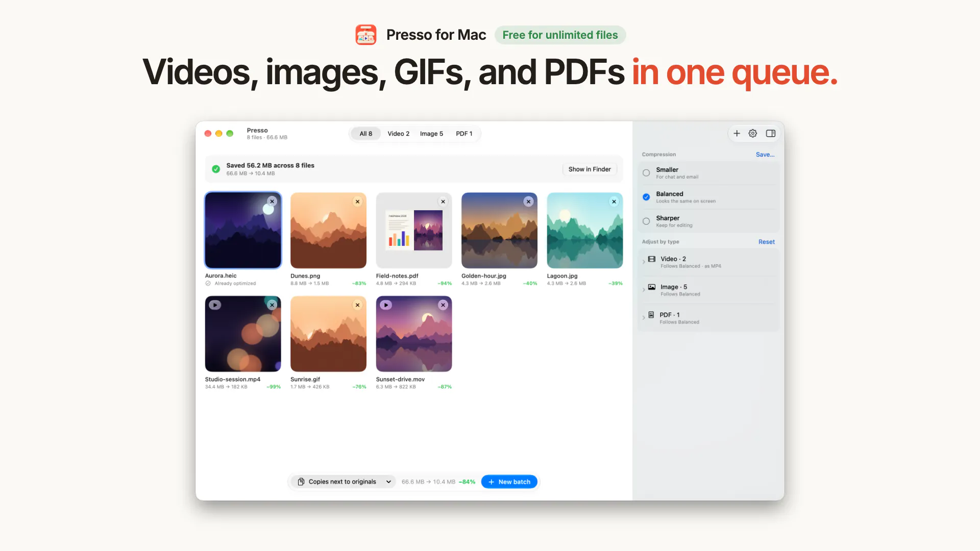Click the green checkmark savings icon

point(216,169)
